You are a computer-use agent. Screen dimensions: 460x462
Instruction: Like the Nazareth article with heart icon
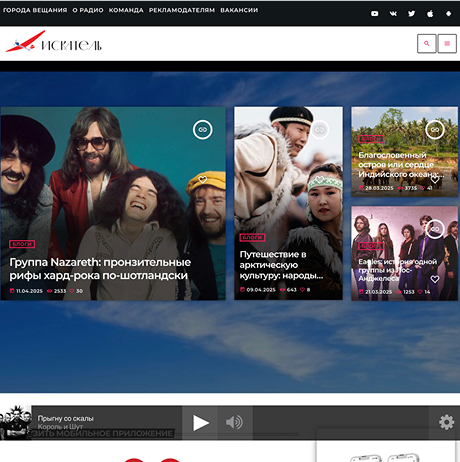(202, 180)
